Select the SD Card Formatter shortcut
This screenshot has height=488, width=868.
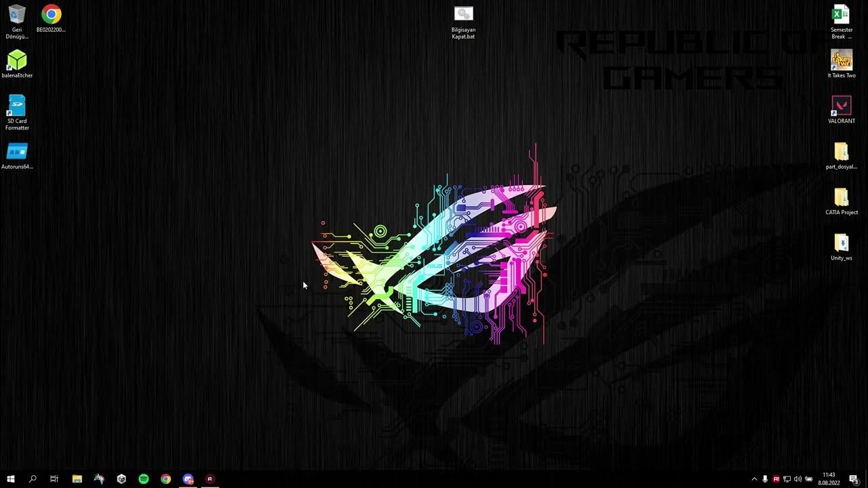click(x=17, y=113)
